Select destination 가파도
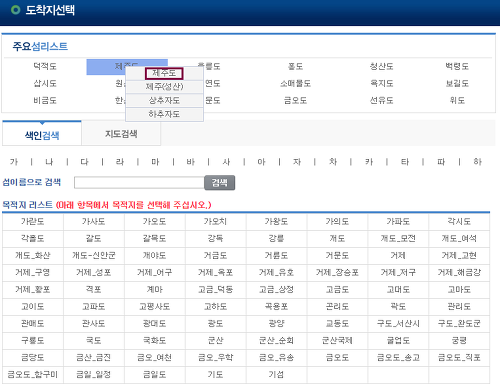The image size is (500, 384). (x=398, y=222)
